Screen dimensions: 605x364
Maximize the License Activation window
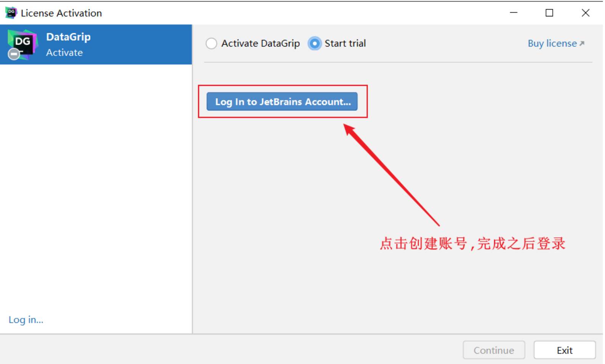pyautogui.click(x=549, y=13)
